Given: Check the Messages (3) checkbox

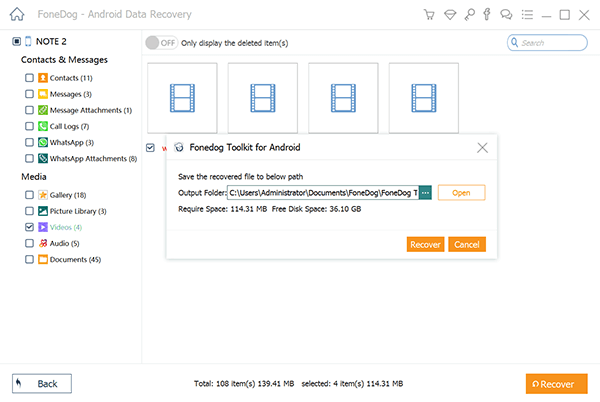Looking at the screenshot, I should tap(29, 94).
